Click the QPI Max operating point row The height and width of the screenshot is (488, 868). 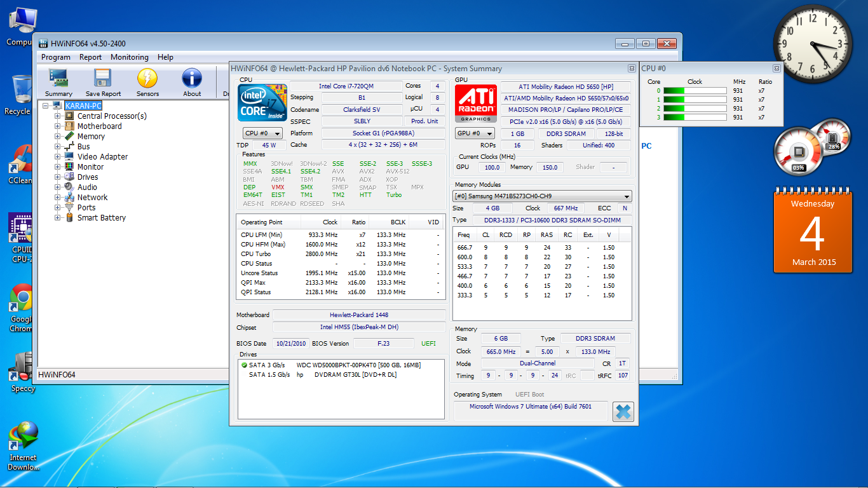point(341,283)
